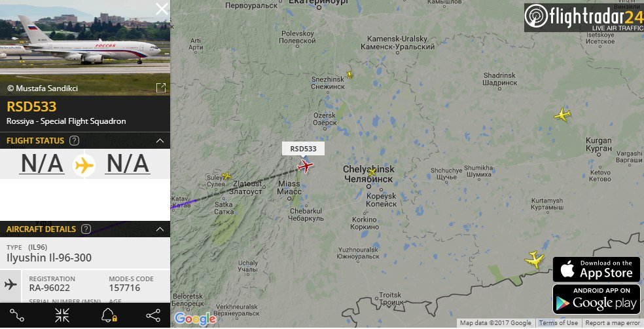Click the Report a map error link
Screen dimensions: 644x329
[x=613, y=323]
